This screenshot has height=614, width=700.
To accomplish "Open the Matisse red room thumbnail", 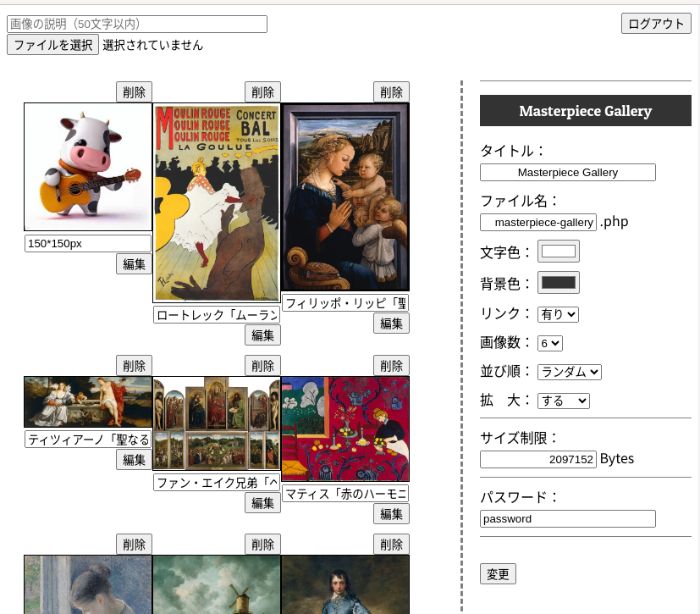I will [345, 429].
